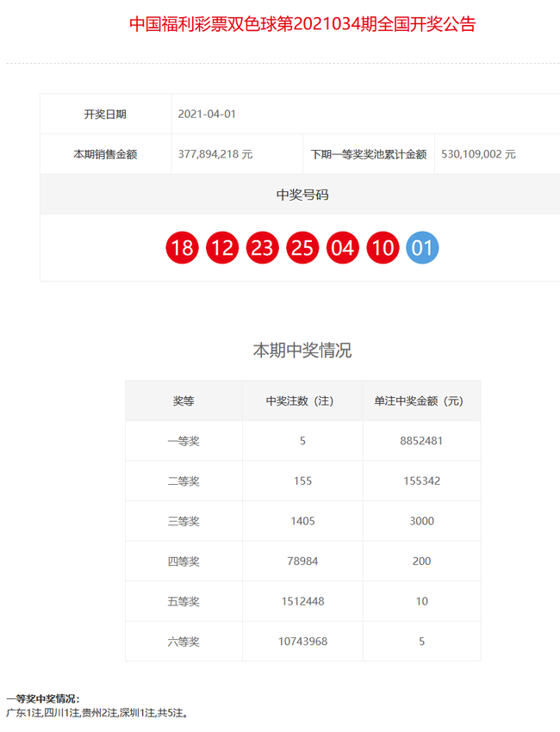Image resolution: width=560 pixels, height=732 pixels.
Task: Click the 六等奖 row label
Action: click(184, 642)
